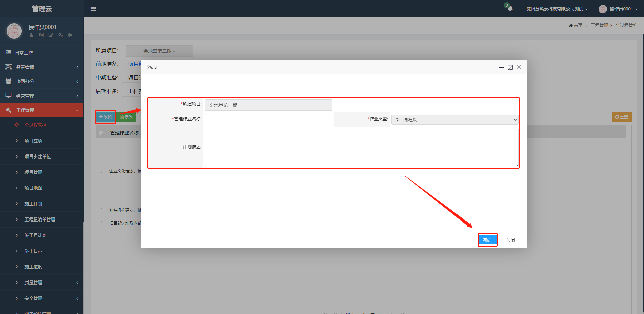Click the user profile silhouette icon
644x314 pixels.
31,35
